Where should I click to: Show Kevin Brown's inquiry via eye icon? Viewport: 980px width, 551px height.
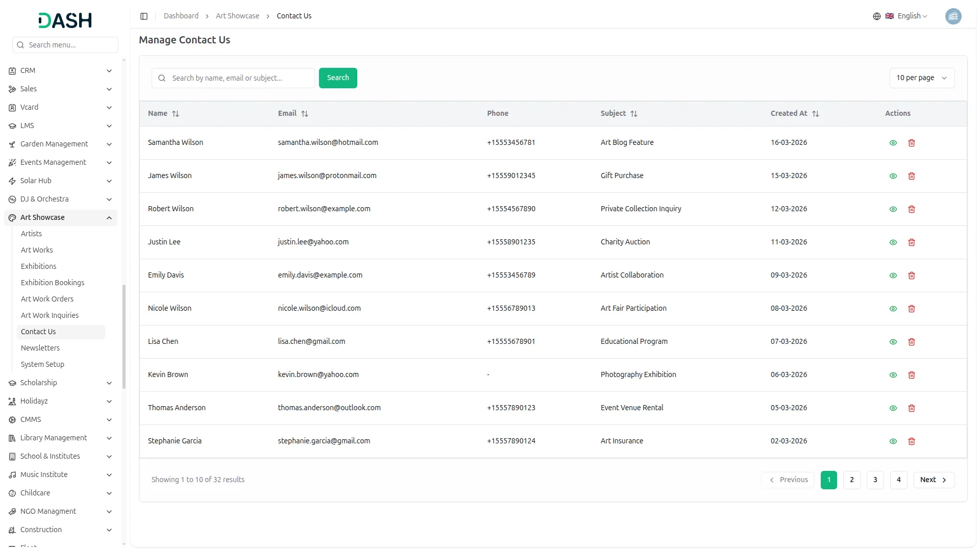point(893,375)
